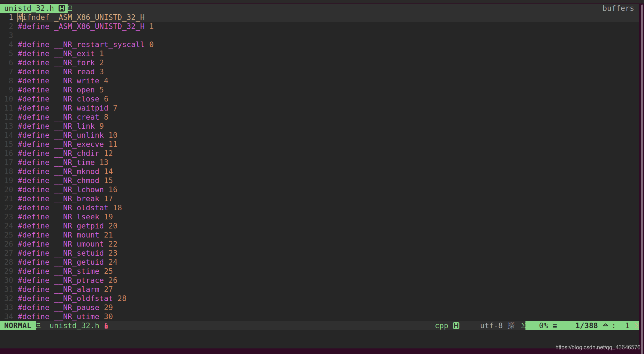Viewport: 644px width, 354px height.
Task: Click the __NR_unlink 10 define
Action: coord(68,135)
